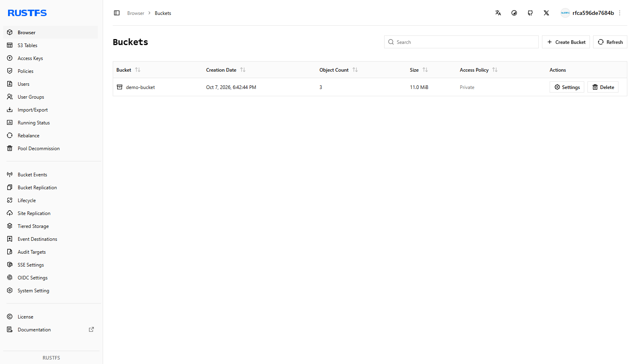Sort buckets by Object Count

tap(355, 70)
